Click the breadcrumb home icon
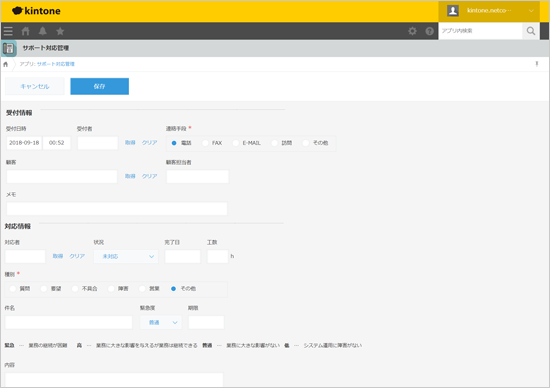Image resolution: width=550 pixels, height=388 pixels. 6,64
